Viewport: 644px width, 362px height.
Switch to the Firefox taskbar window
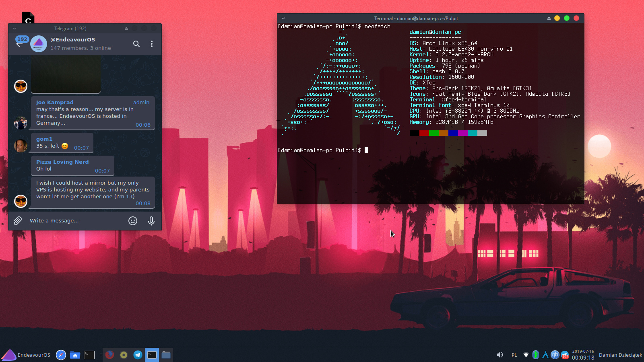click(109, 355)
